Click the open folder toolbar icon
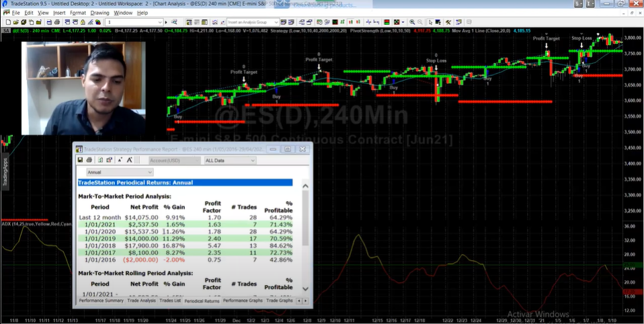 [15, 22]
